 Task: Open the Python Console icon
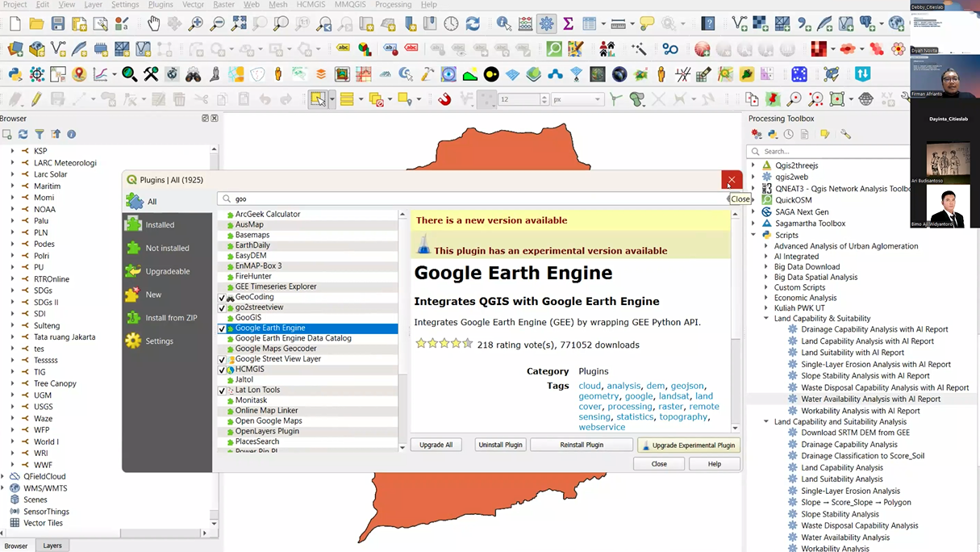coord(15,74)
